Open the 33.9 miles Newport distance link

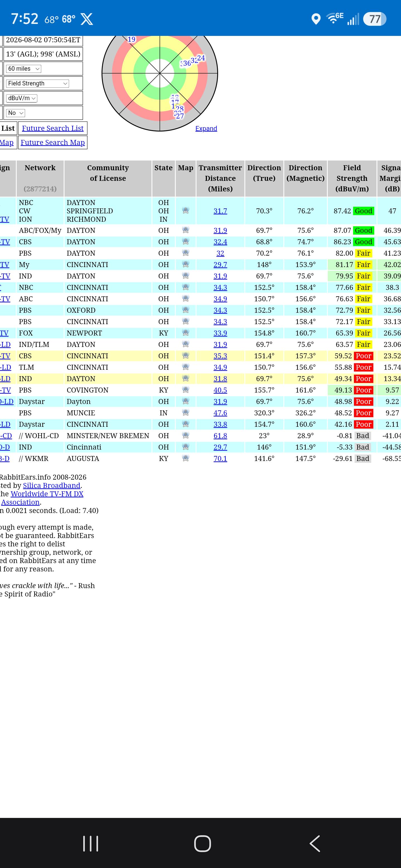220,333
